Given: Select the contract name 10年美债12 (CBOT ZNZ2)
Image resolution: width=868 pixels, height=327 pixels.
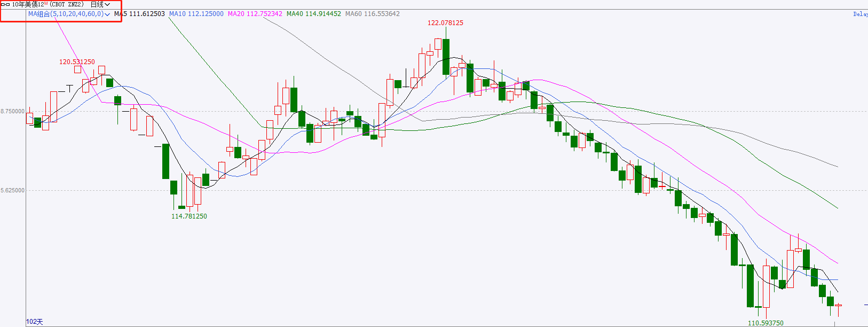Looking at the screenshot, I should coord(48,4).
